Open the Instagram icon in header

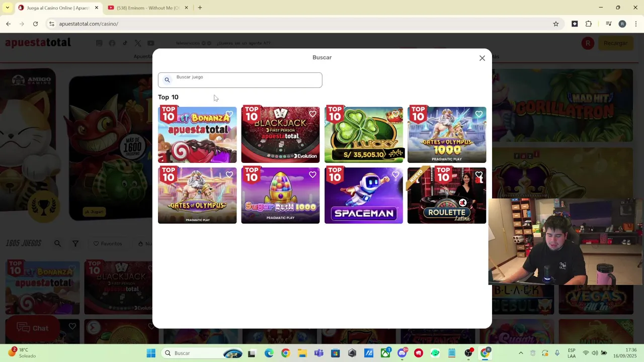pos(99,43)
